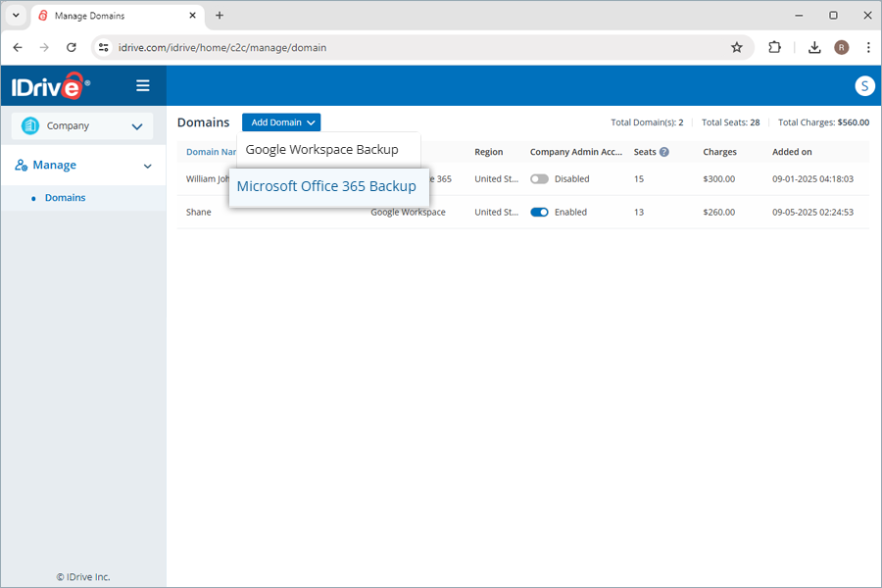Open Domains in the sidebar
The image size is (882, 588).
tap(66, 198)
